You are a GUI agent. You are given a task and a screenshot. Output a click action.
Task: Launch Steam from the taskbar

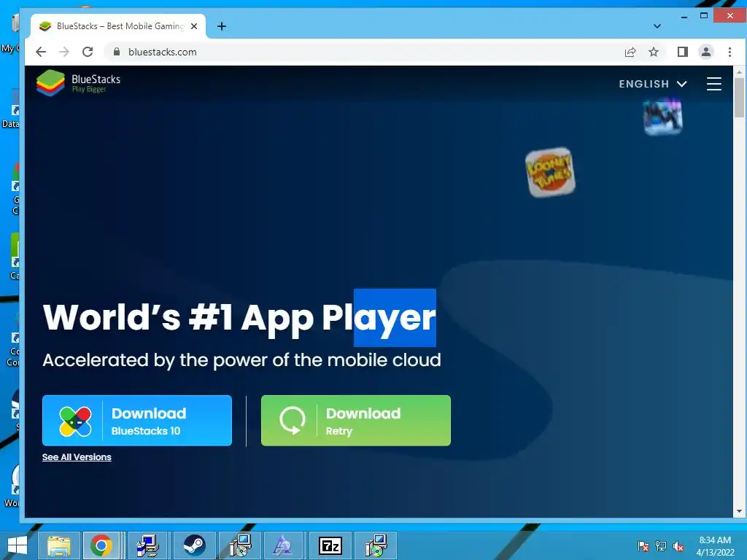(x=194, y=545)
